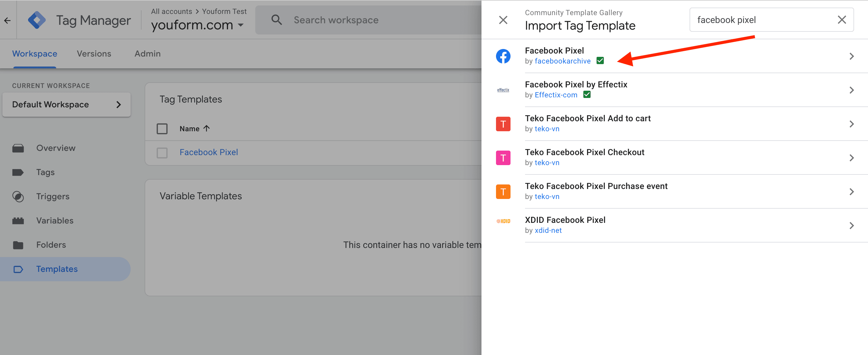Close the Import Tag Template panel
The height and width of the screenshot is (355, 868).
point(503,20)
